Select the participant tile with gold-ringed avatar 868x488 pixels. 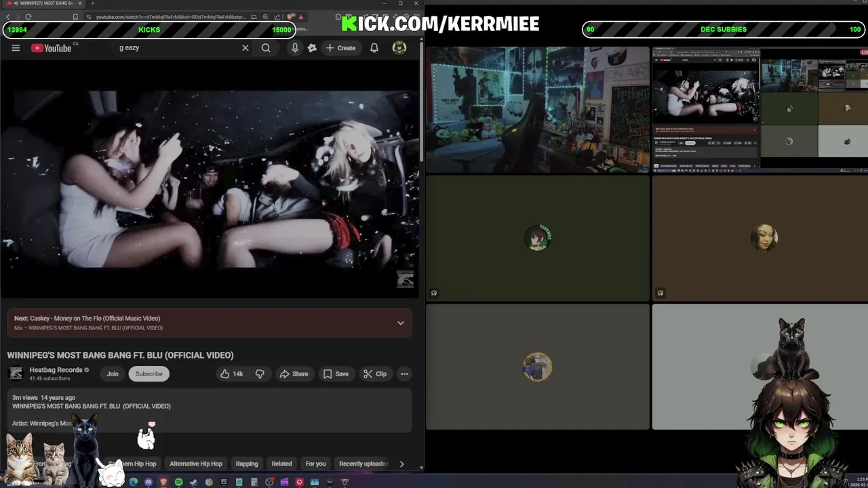(538, 367)
